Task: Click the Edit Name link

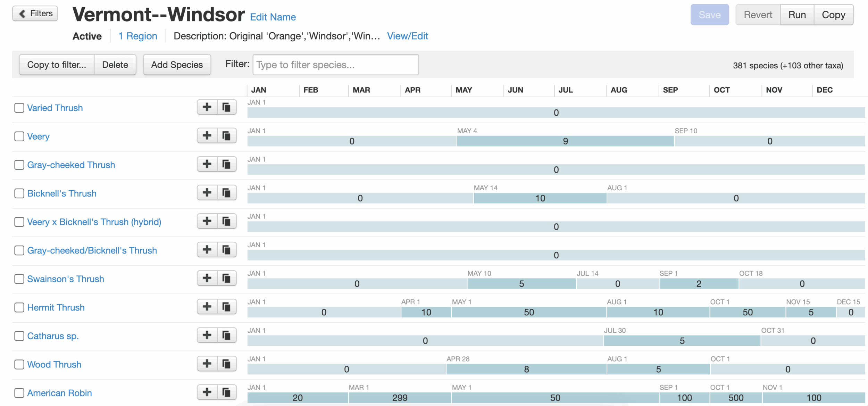Action: point(273,17)
